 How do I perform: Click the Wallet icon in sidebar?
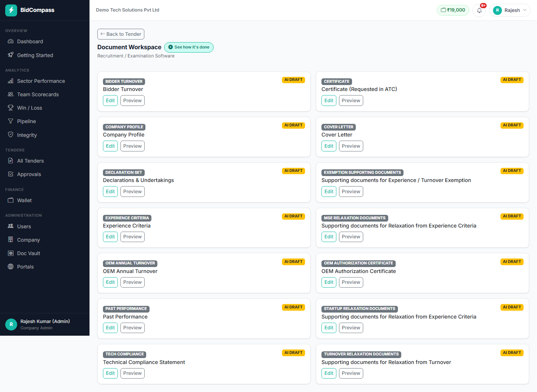[10, 200]
